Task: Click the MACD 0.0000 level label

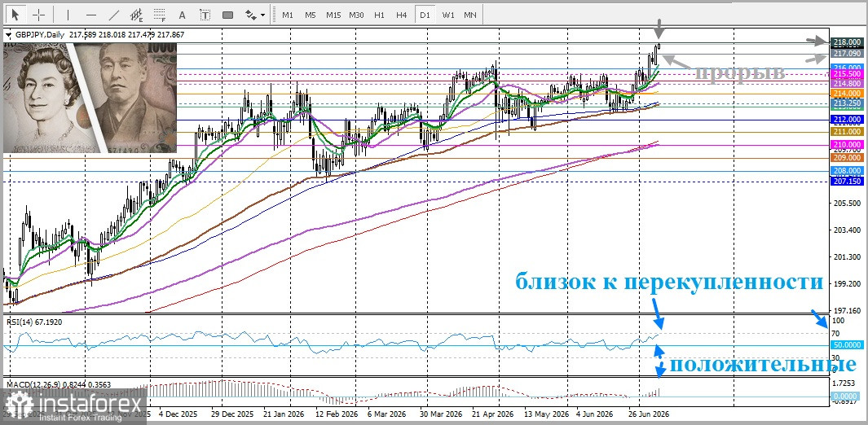Action: 846,397
